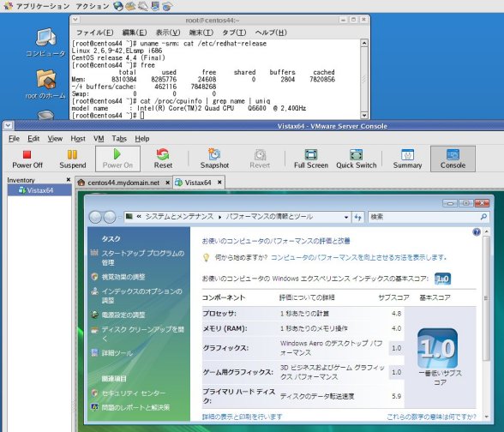
Task: Open the Summary view
Action: [407, 159]
